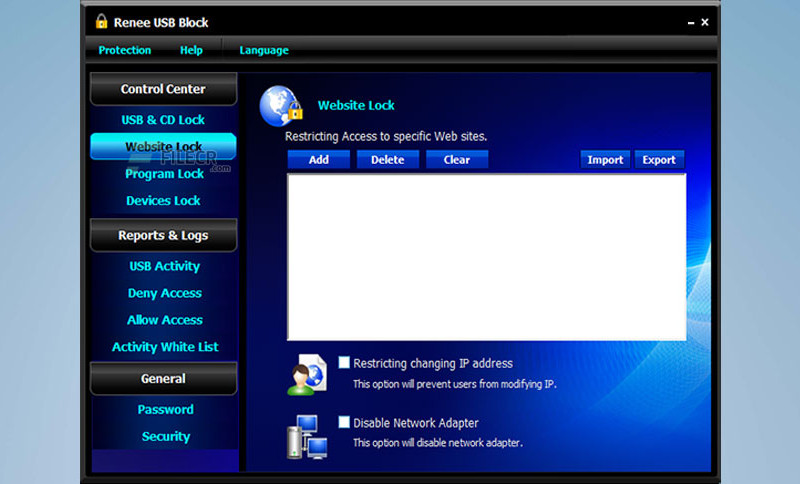Toggle Disable Network Adapter checkbox

(344, 422)
